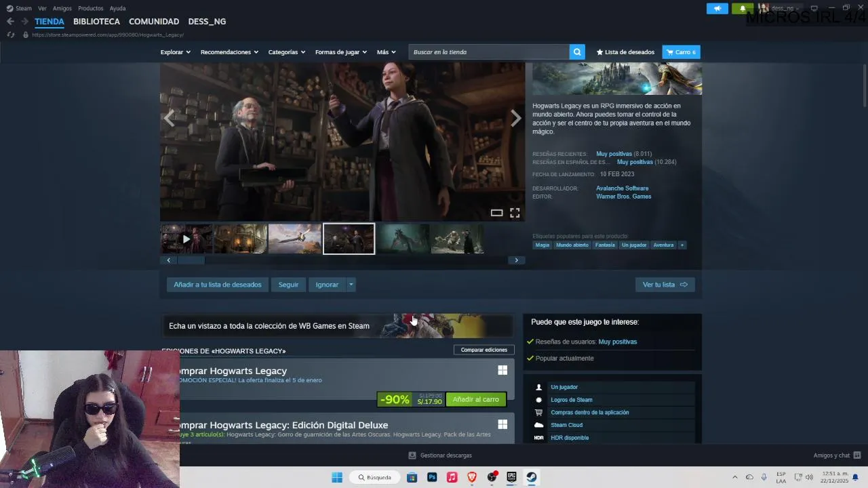The image size is (868, 488).
Task: Click inside the Buscar en la tienda field
Action: (490, 52)
